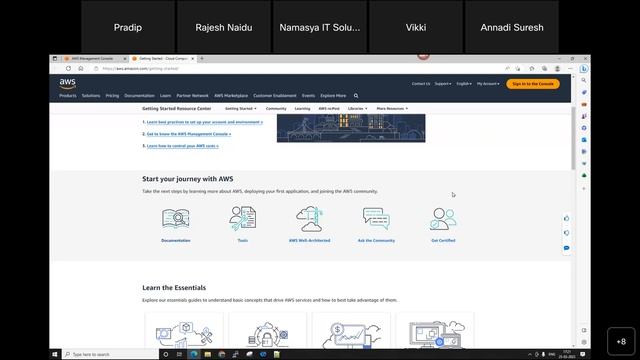Go to the browser home icon
The width and height of the screenshot is (640, 360).
click(x=81, y=69)
